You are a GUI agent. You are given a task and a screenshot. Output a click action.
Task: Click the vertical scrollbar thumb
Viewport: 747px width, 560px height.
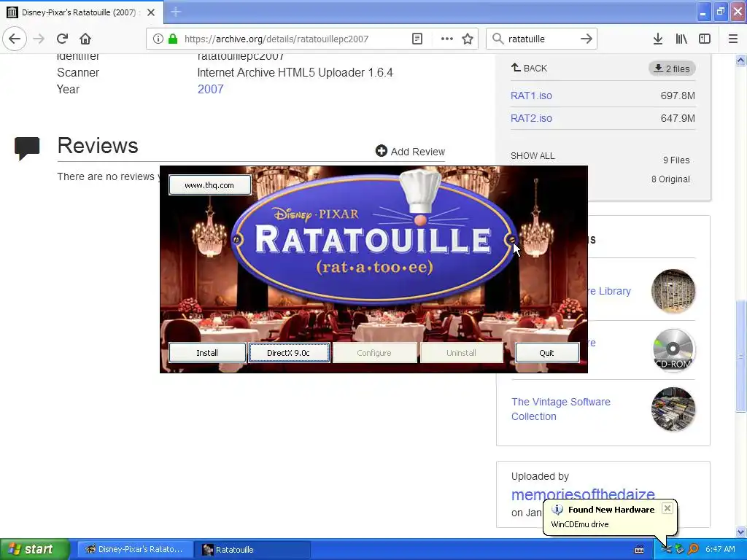(x=740, y=356)
